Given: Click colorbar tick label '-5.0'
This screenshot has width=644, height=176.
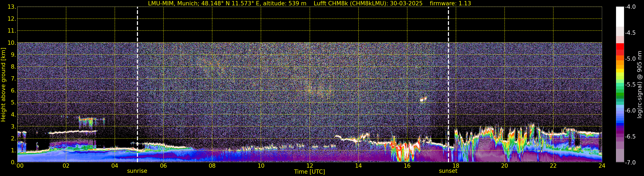Looking at the screenshot, I should point(630,59).
